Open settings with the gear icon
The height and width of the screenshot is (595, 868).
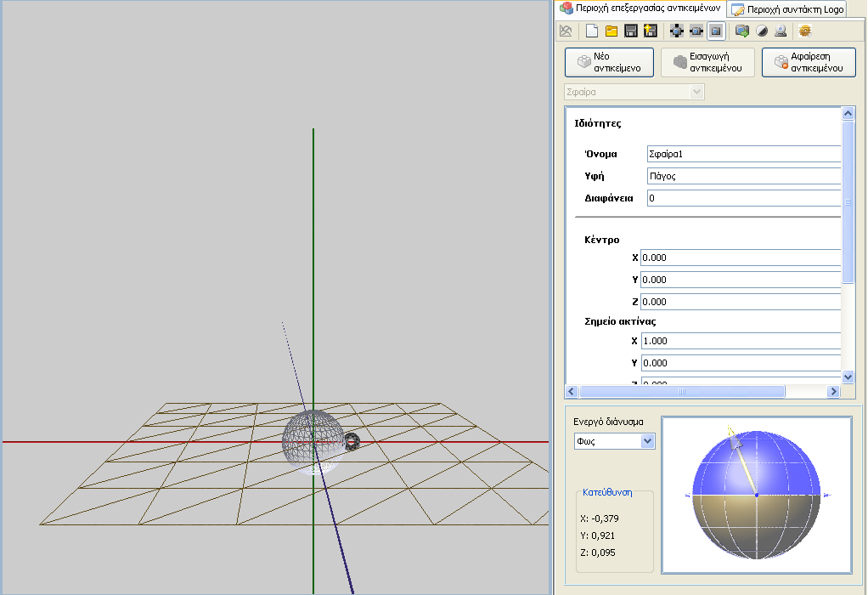(x=805, y=31)
